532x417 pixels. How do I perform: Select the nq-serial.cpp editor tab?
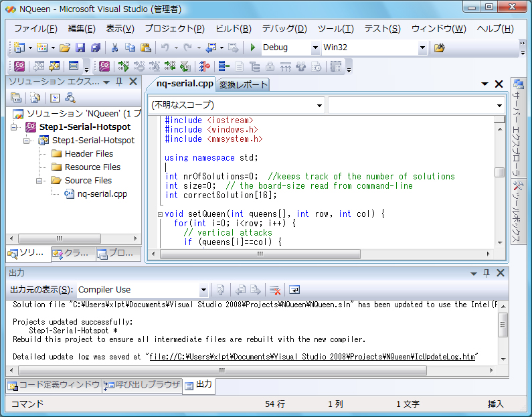click(x=184, y=84)
